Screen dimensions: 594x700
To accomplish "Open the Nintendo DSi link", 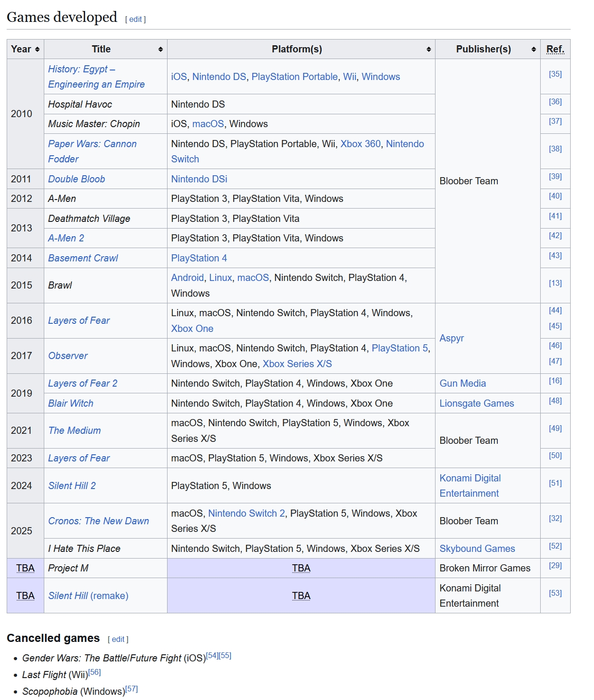I will 199,179.
